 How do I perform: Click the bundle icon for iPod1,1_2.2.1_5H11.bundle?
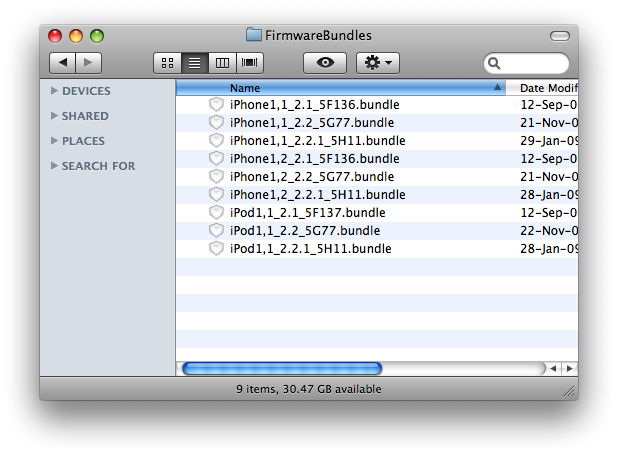[x=216, y=248]
